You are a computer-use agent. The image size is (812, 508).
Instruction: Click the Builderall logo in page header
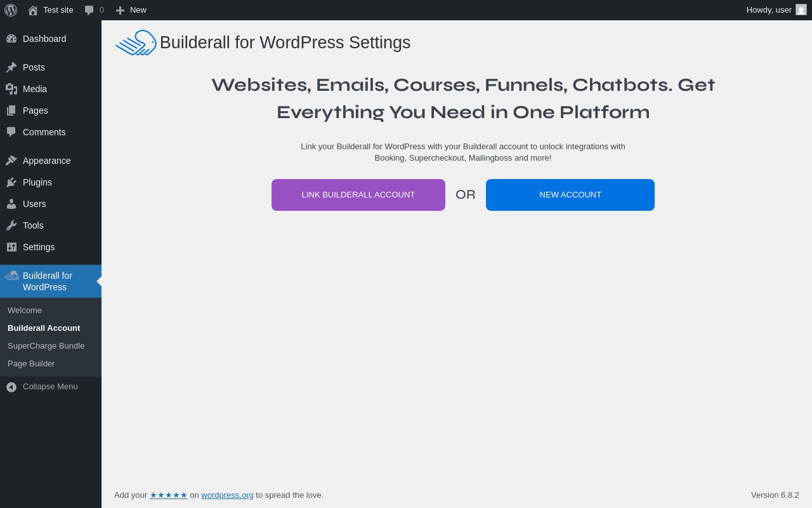pyautogui.click(x=136, y=43)
